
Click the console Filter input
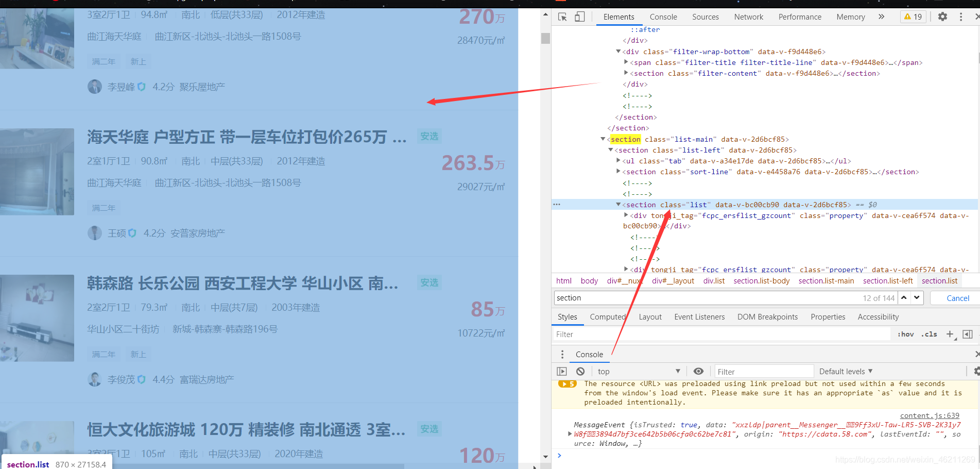[x=763, y=372]
